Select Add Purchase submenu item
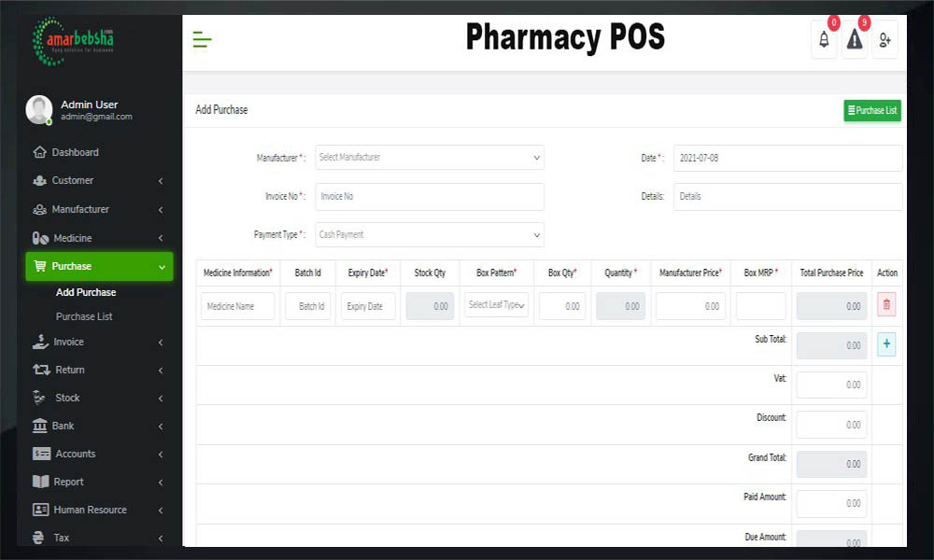 [x=86, y=292]
